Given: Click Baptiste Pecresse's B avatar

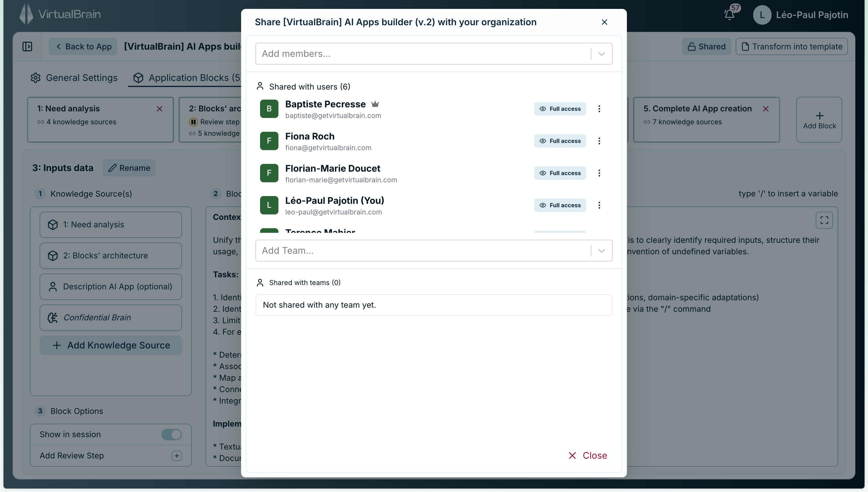Looking at the screenshot, I should point(269,109).
